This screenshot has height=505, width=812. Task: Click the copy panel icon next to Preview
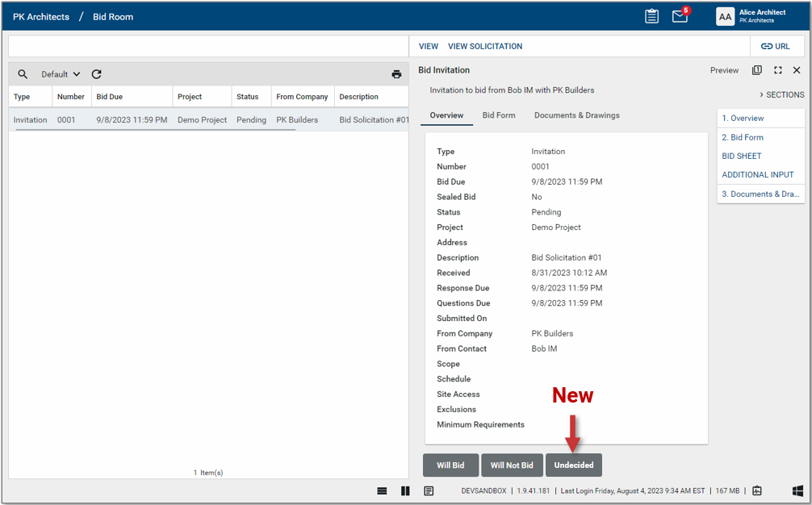(x=756, y=70)
